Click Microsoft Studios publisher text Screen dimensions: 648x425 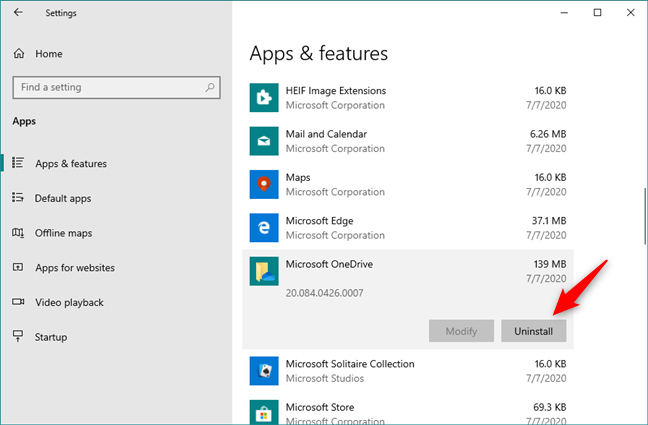tap(325, 378)
